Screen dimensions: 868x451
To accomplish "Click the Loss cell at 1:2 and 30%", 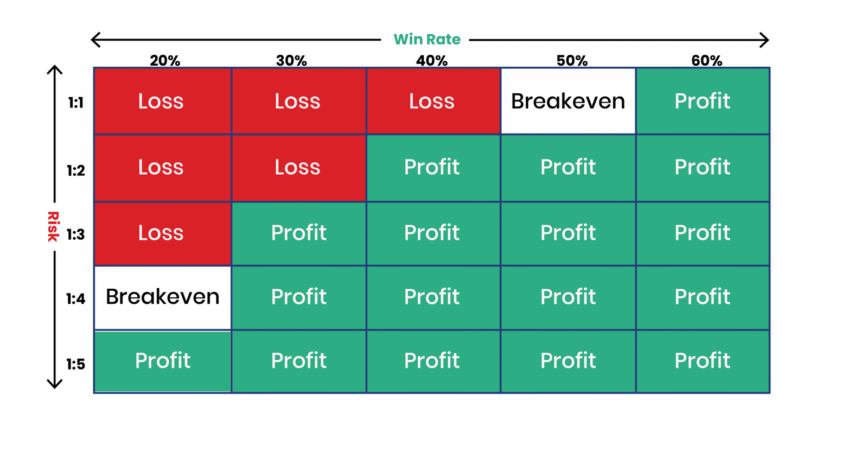I will click(x=297, y=167).
